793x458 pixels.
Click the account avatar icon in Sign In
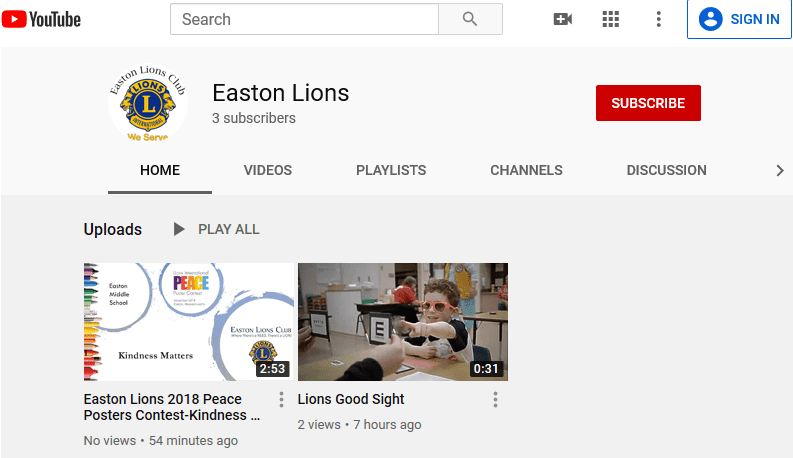[711, 19]
